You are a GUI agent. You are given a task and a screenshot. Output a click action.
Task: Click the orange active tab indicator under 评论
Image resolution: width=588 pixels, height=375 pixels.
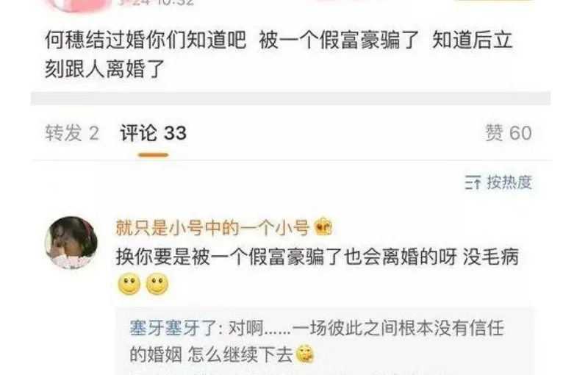click(x=153, y=155)
